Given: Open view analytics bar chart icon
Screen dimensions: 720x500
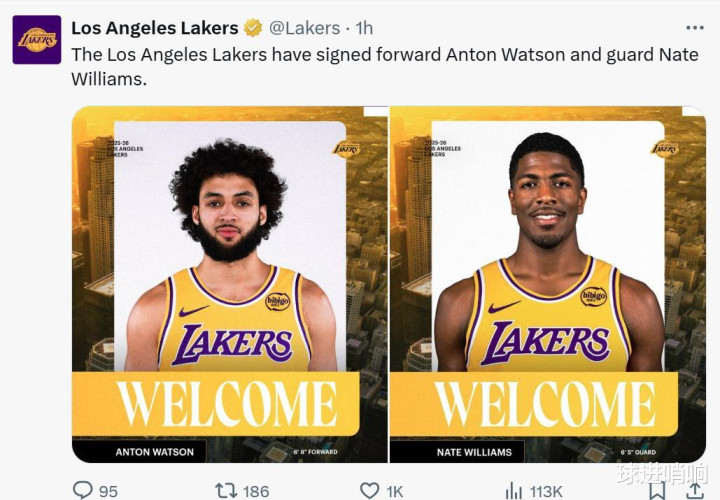Looking at the screenshot, I should coord(514,490).
